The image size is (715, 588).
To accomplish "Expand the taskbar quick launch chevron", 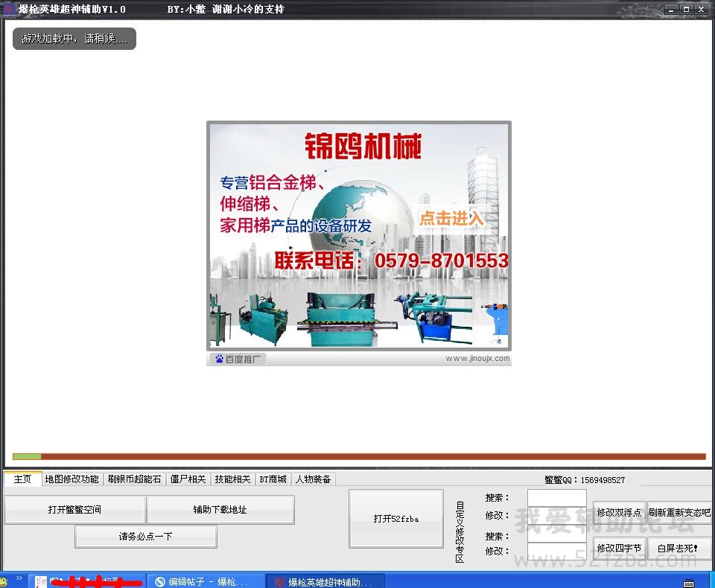I will 18,578.
